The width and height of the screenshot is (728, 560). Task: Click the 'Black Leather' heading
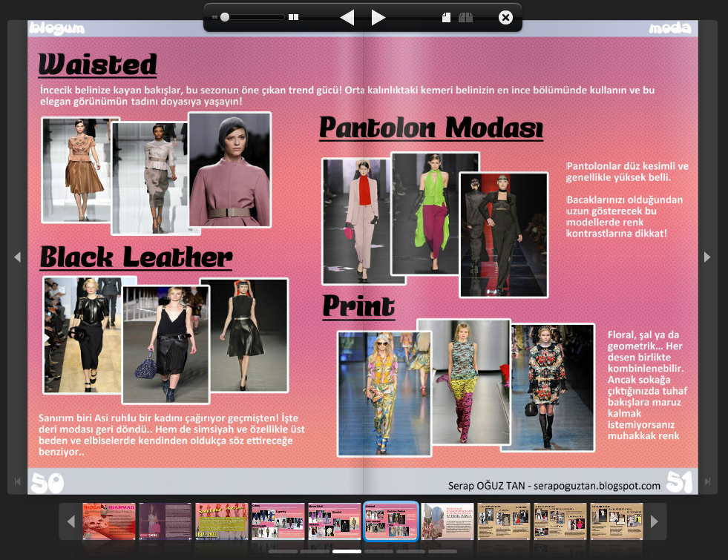point(136,257)
